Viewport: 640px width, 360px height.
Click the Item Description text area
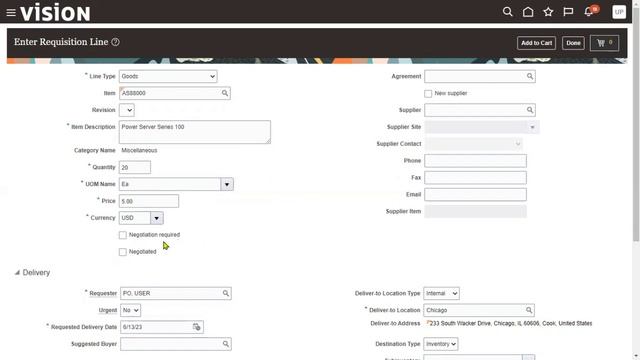click(195, 132)
